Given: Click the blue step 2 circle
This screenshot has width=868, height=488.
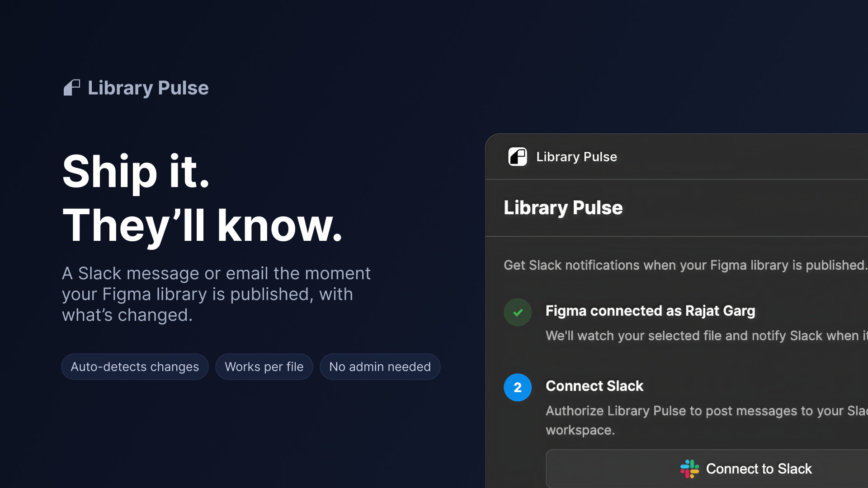Looking at the screenshot, I should point(518,387).
